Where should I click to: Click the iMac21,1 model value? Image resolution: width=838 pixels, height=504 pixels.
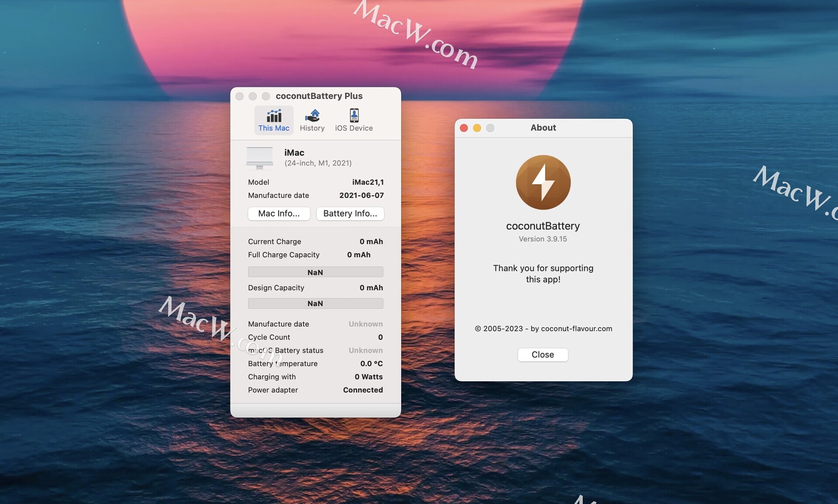pyautogui.click(x=368, y=182)
